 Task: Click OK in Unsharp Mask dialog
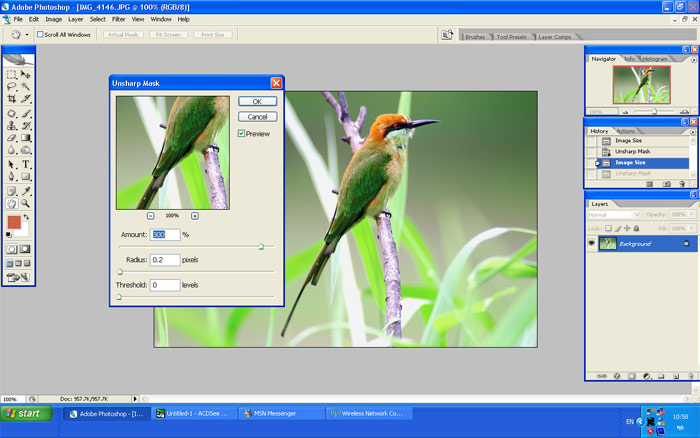258,101
